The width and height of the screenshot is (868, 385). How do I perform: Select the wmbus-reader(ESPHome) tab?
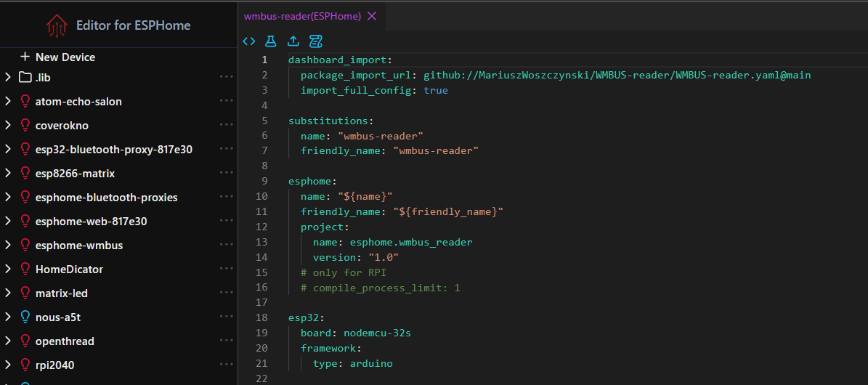click(302, 16)
